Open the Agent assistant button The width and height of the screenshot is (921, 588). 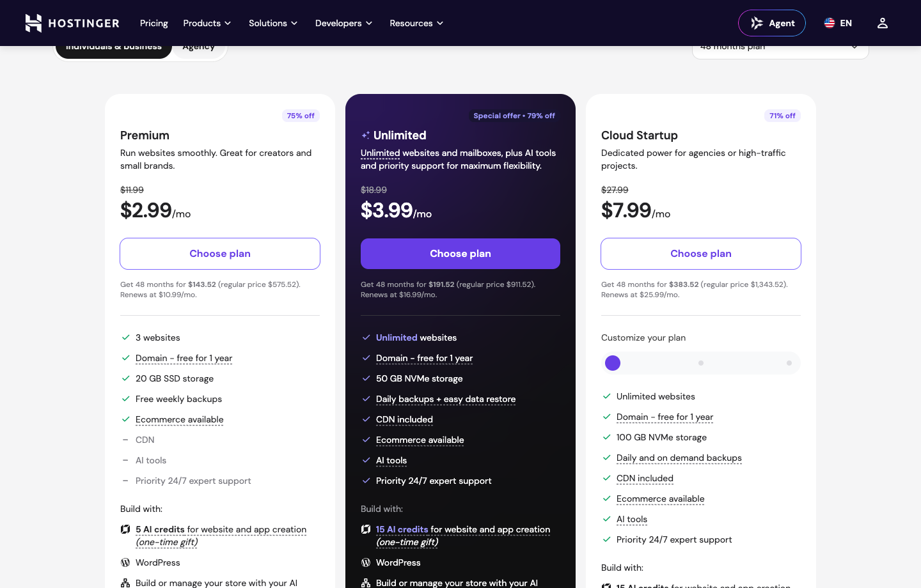coord(772,23)
